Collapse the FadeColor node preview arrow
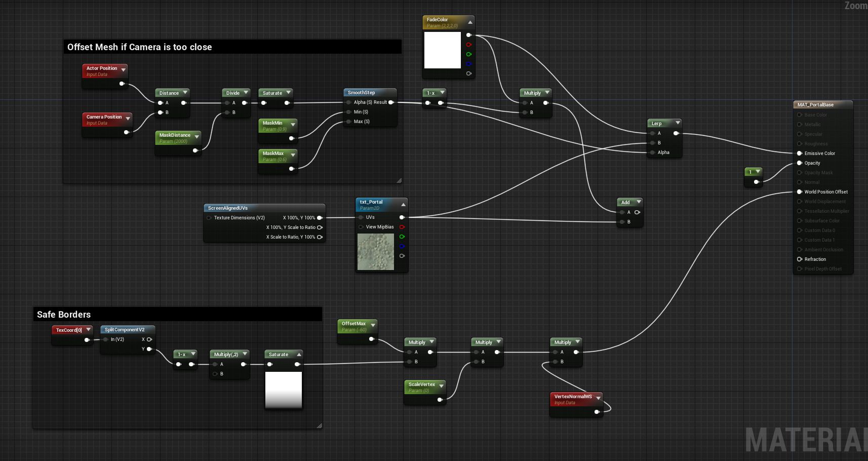Image resolution: width=868 pixels, height=461 pixels. [x=470, y=22]
